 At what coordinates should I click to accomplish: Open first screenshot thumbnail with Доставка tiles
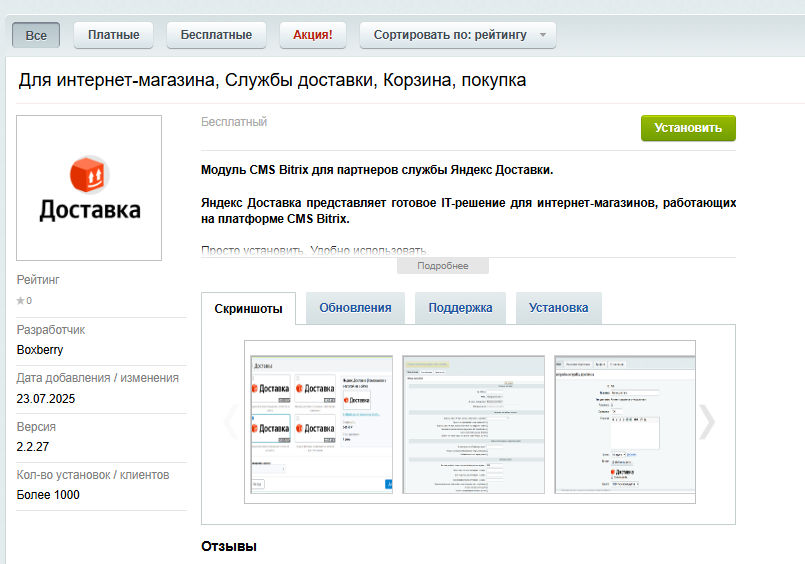click(321, 424)
